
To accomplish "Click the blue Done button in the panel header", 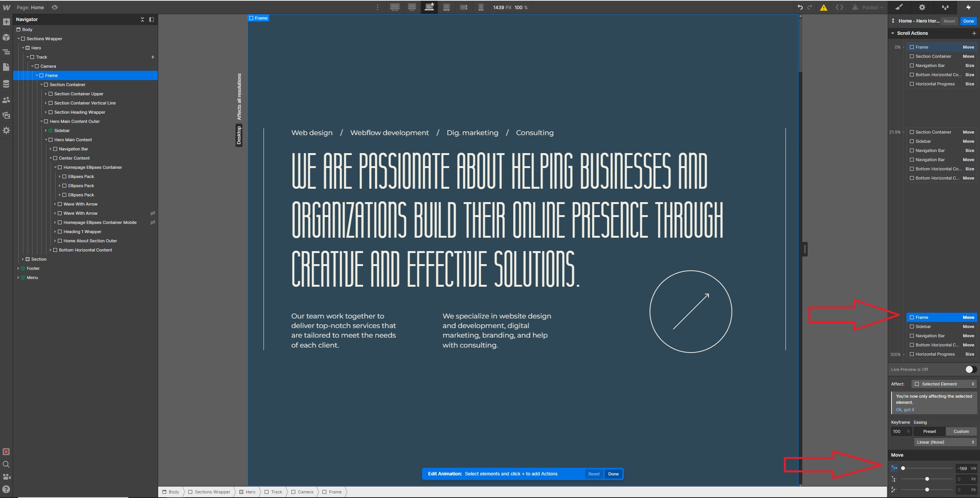I will point(969,21).
